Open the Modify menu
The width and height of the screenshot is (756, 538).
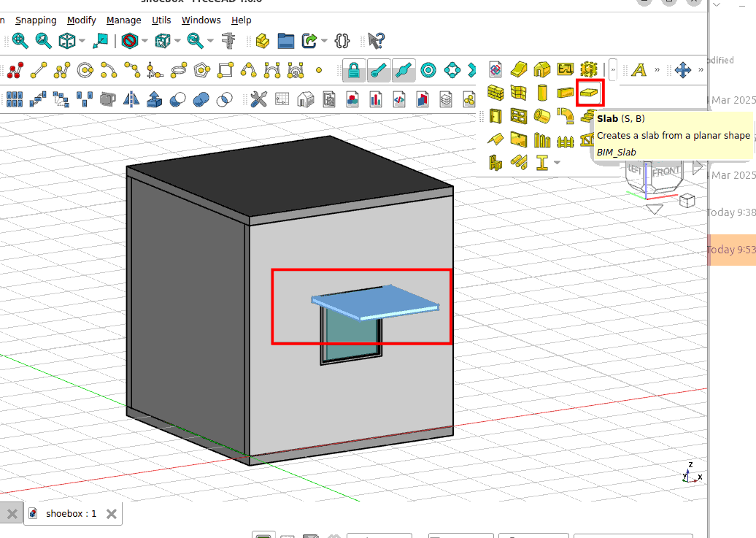coord(81,20)
